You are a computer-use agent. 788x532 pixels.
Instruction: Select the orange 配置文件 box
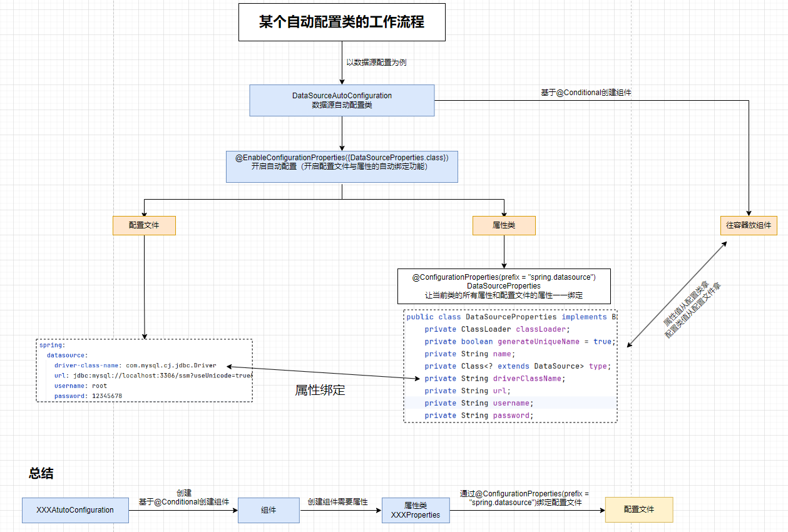click(144, 225)
